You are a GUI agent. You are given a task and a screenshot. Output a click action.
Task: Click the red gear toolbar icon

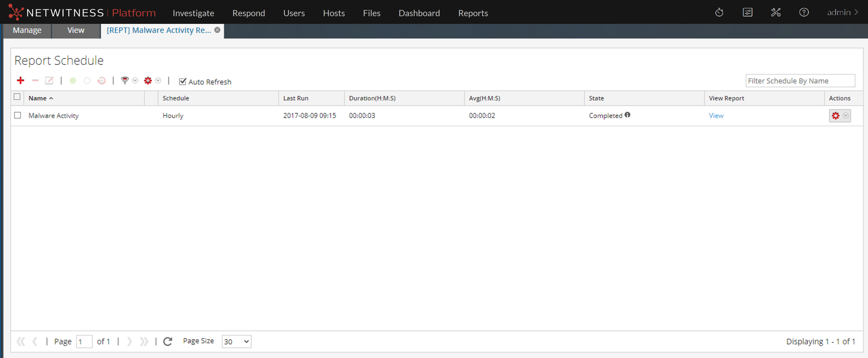click(x=148, y=81)
